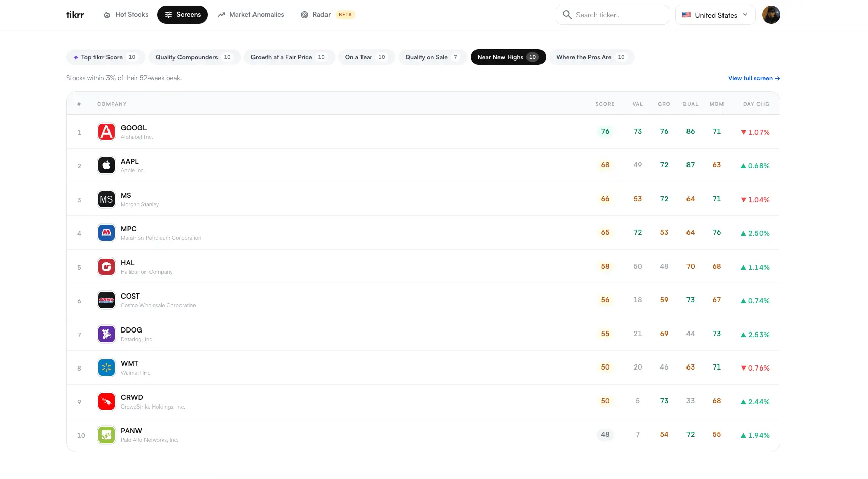The width and height of the screenshot is (868, 479).
Task: Click CRWD valuation score 5
Action: [x=638, y=401]
